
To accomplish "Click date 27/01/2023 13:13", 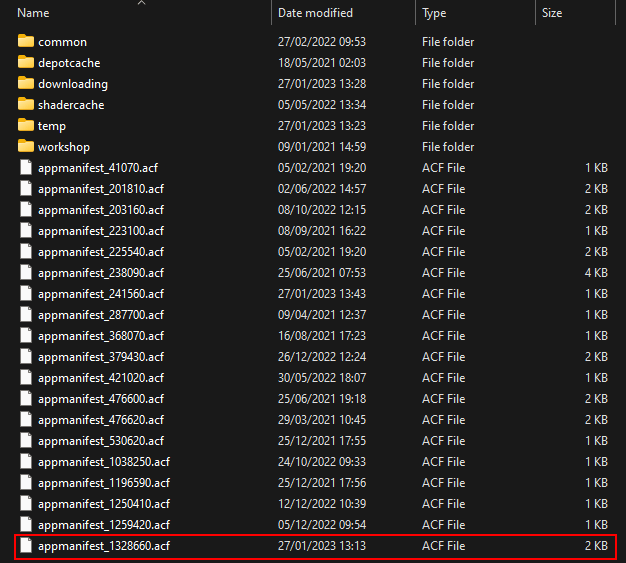I will pyautogui.click(x=322, y=546).
